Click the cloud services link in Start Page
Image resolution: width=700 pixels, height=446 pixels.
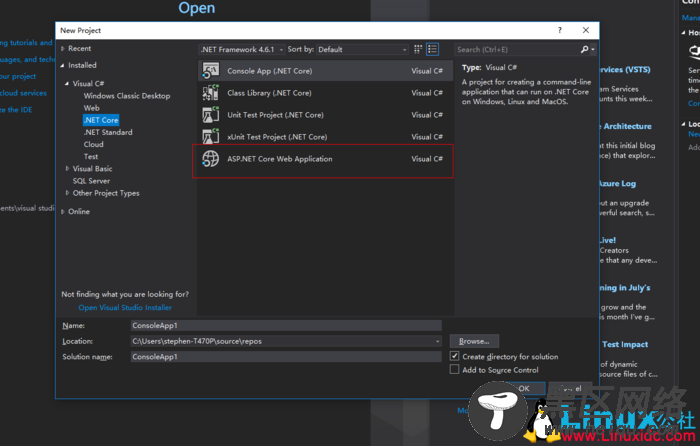click(x=23, y=93)
